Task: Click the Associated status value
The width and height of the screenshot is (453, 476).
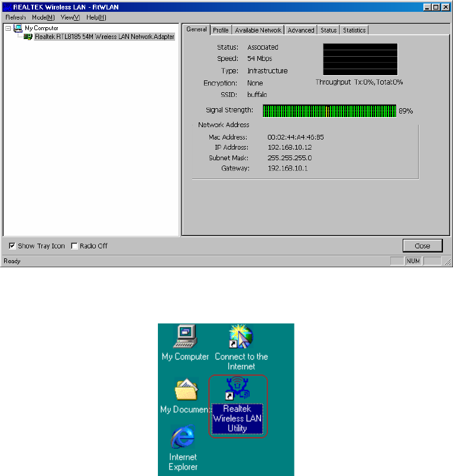Action: tap(263, 47)
